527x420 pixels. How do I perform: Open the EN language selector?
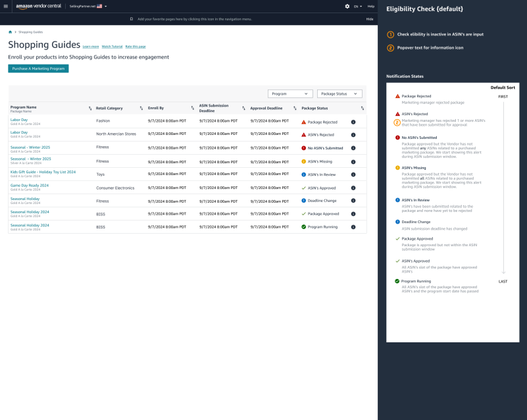(358, 6)
